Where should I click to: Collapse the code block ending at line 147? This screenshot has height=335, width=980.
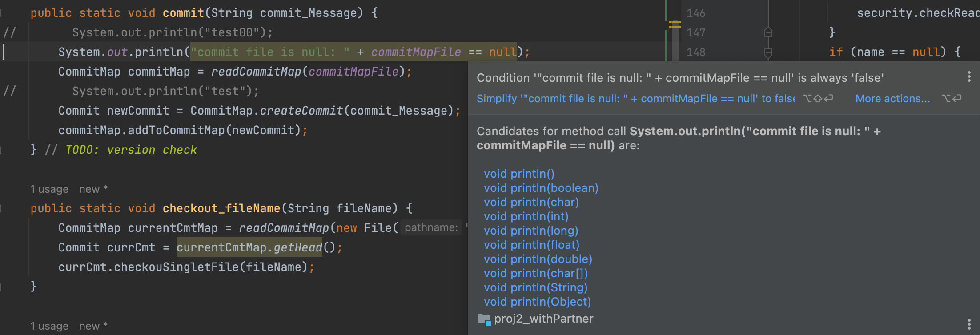point(768,32)
